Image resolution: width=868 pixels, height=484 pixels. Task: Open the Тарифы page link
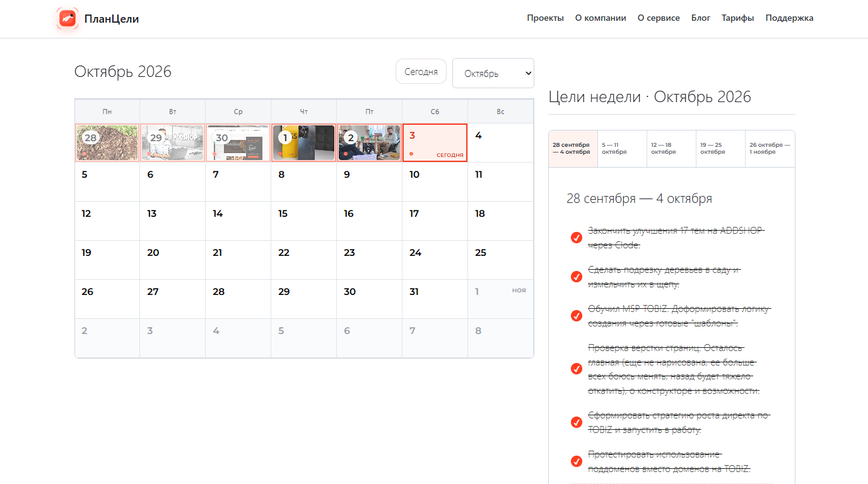[738, 18]
